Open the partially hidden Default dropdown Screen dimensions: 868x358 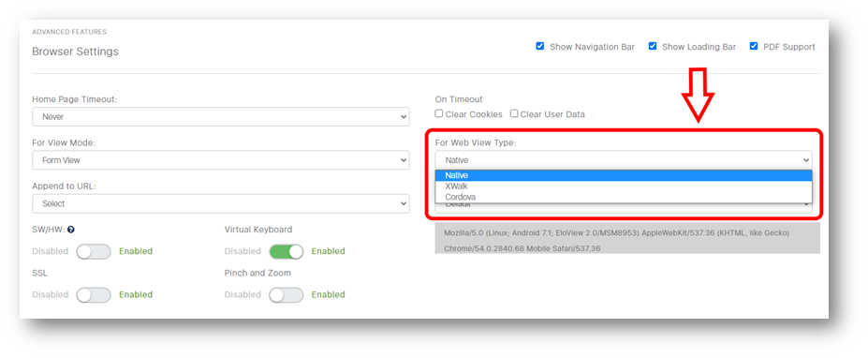point(624,207)
